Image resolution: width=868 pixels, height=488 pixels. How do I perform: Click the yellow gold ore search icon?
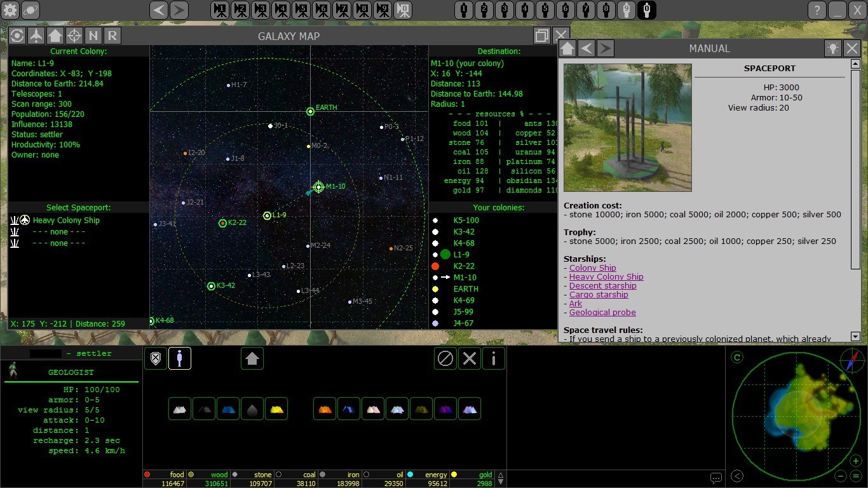[276, 409]
